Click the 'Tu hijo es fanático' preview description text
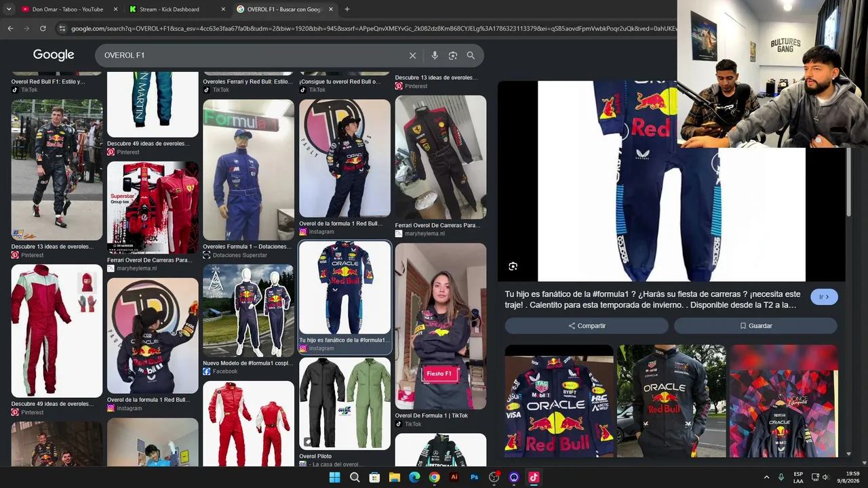 click(x=652, y=300)
